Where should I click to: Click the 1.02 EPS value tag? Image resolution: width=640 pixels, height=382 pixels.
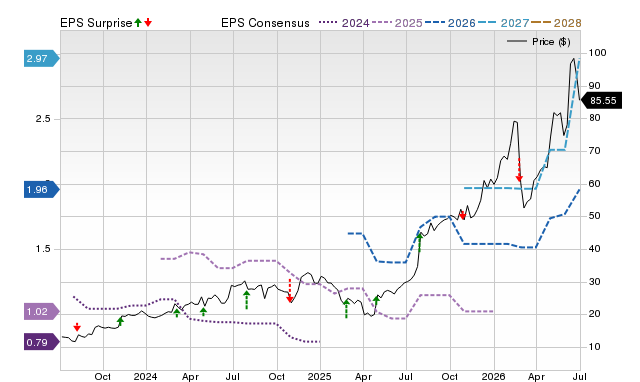[x=42, y=312]
